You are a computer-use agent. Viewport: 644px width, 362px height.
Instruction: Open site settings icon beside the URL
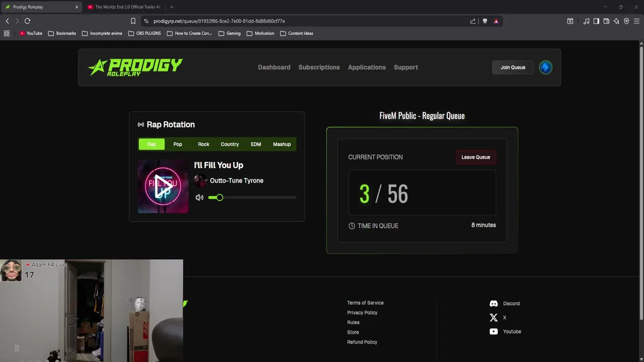[146, 21]
